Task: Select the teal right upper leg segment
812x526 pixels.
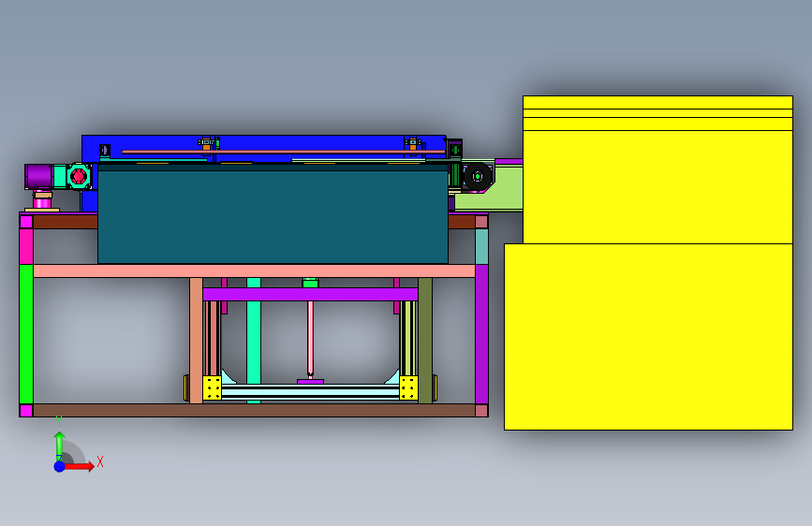Action: click(x=481, y=246)
